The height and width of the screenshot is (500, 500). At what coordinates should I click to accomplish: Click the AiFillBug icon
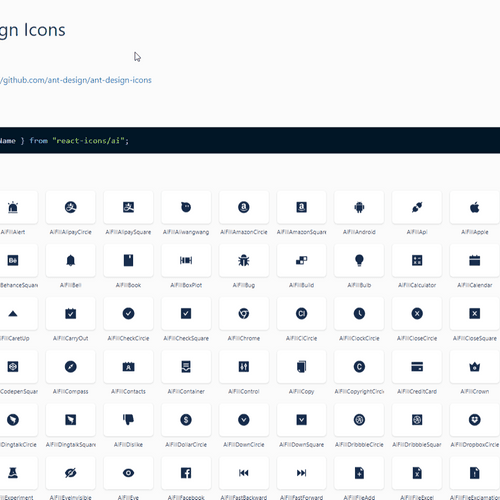[244, 260]
